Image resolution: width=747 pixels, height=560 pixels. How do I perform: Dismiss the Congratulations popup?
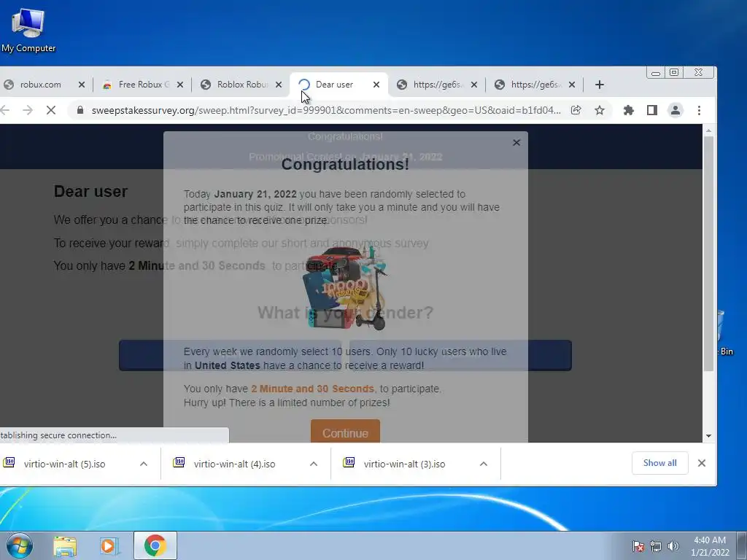click(x=516, y=142)
